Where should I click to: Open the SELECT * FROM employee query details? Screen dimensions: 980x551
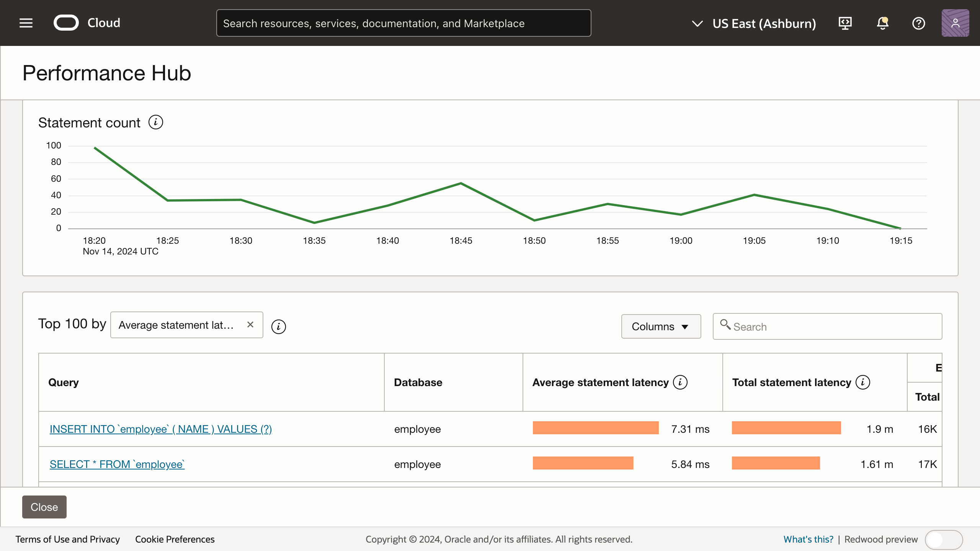click(x=117, y=464)
